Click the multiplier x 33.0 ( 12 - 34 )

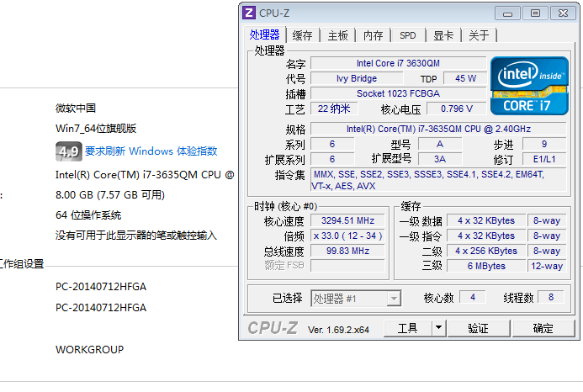347,236
